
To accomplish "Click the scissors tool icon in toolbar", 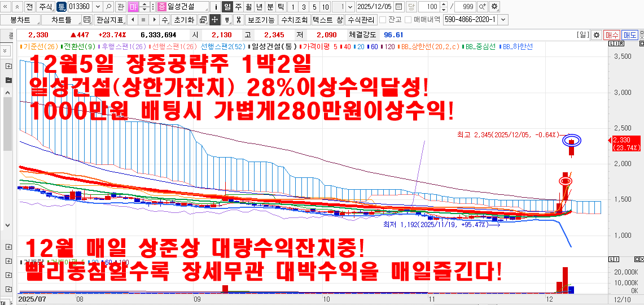I will [x=238, y=20].
